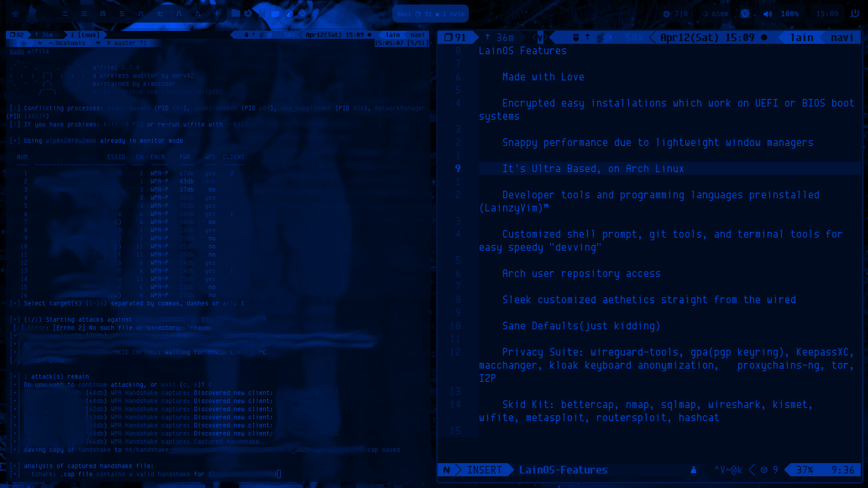Viewport: 868px width, 488px height.
Task: Click the ESSID column header in wifite table
Action: pos(116,157)
